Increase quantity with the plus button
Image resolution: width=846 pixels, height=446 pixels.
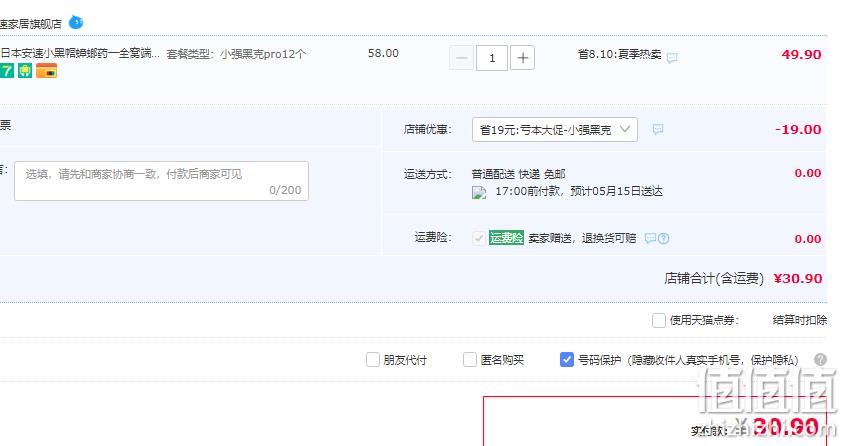[522, 58]
